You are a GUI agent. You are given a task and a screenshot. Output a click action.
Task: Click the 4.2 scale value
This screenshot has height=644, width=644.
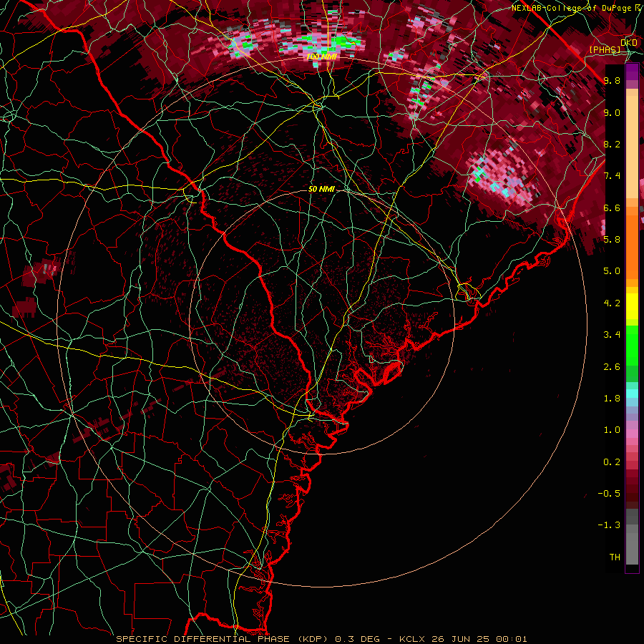(x=612, y=303)
